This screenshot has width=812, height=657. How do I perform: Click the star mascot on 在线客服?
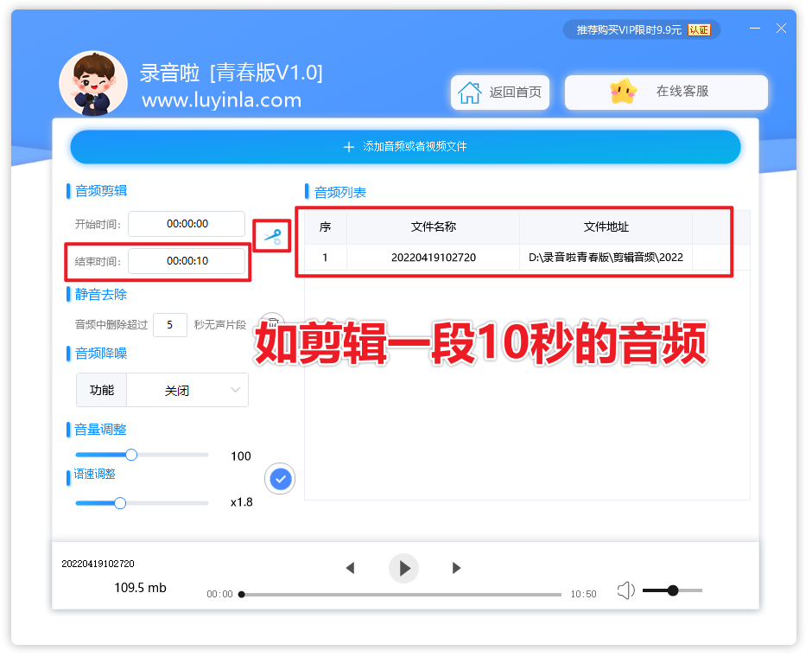point(623,92)
